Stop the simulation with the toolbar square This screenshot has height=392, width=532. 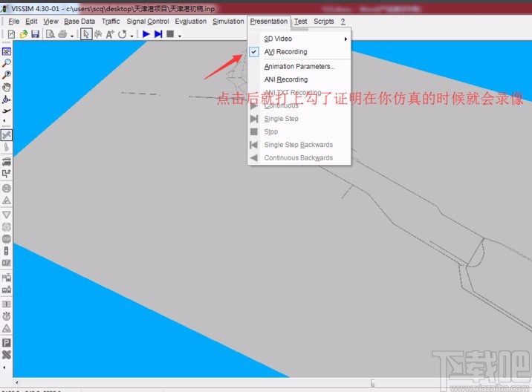[170, 34]
